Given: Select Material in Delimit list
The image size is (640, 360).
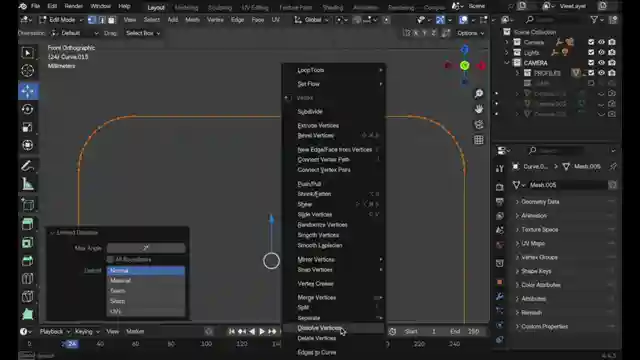Looking at the screenshot, I should coord(146,281).
